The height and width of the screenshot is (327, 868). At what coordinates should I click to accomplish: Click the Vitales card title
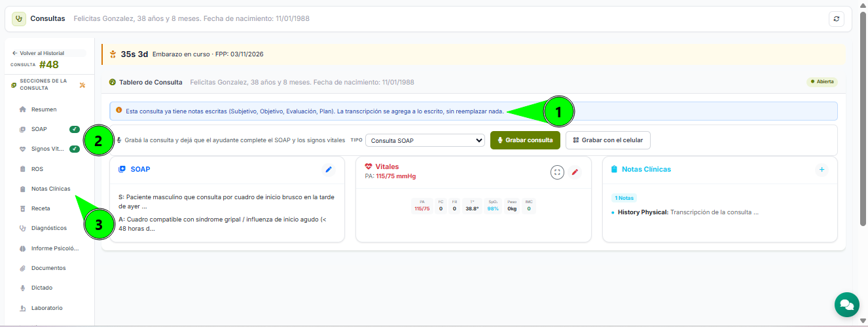pyautogui.click(x=387, y=166)
